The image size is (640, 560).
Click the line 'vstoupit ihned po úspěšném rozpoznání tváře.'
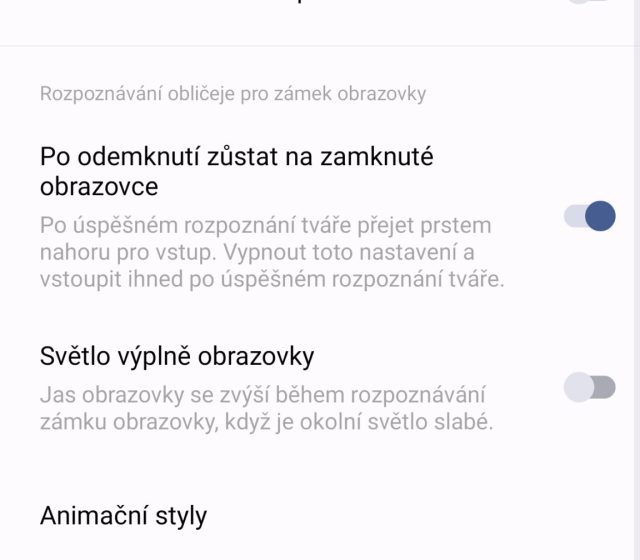click(x=272, y=280)
